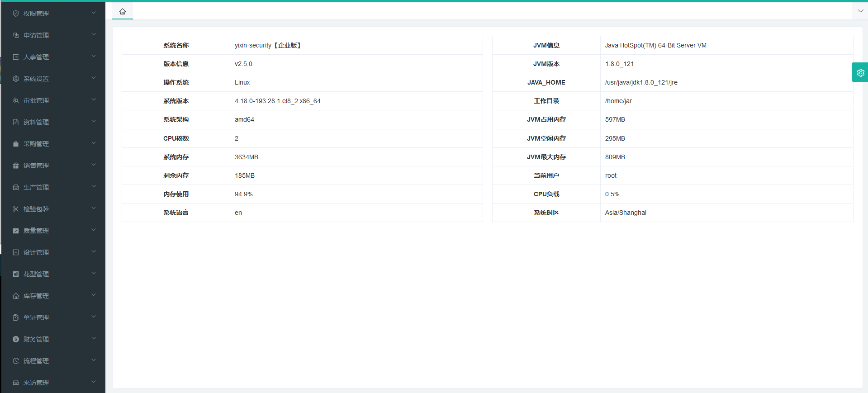Click the home tab icon

123,11
